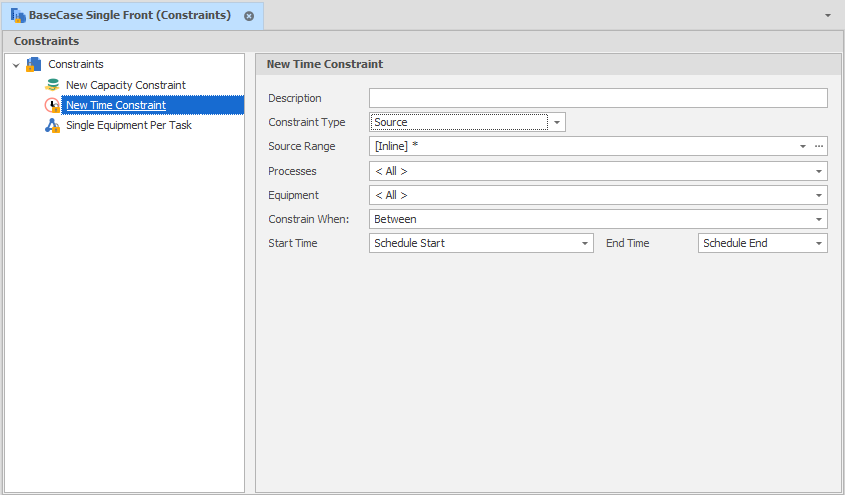Switch to BaseCase Single Front (Constraints) tab
The width and height of the screenshot is (845, 495).
(x=130, y=16)
